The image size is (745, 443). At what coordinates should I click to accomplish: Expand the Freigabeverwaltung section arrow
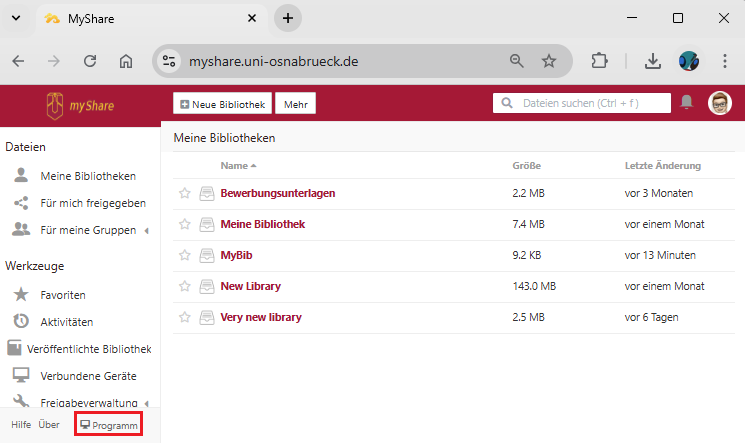coord(147,402)
